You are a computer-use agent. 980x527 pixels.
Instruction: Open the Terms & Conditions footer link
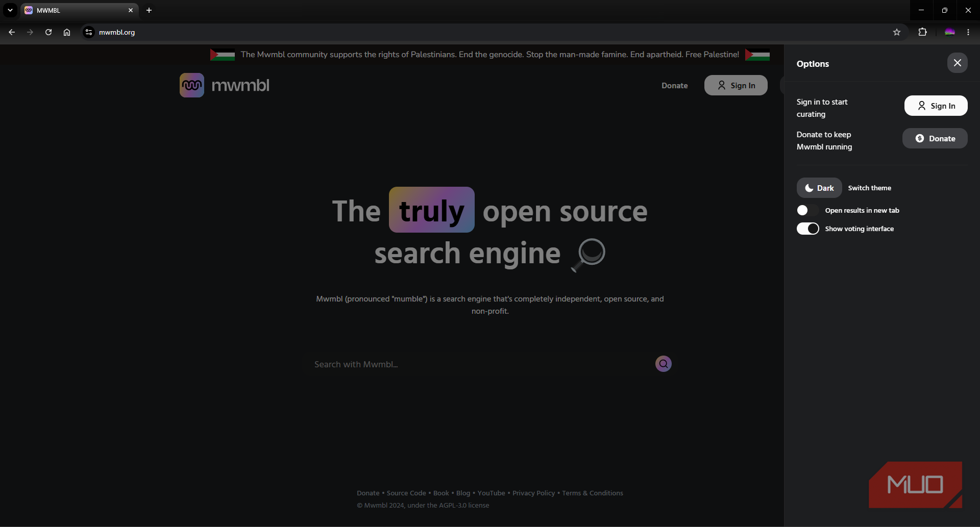pos(593,493)
